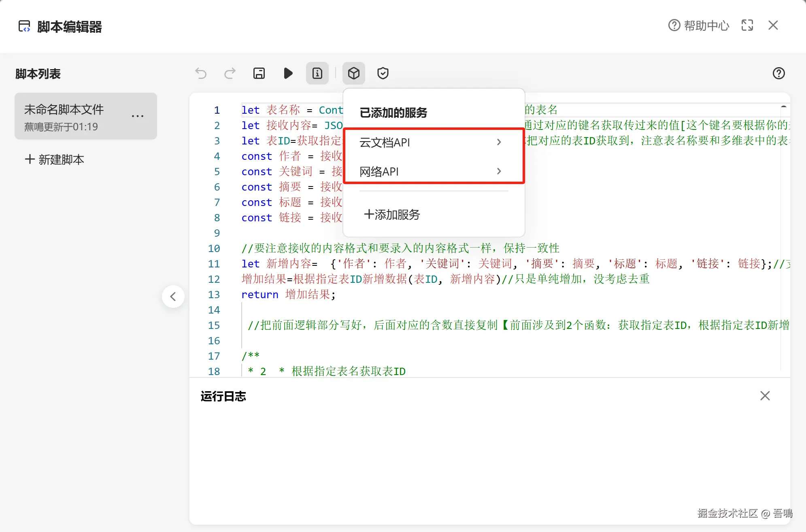The width and height of the screenshot is (806, 532).
Task: Toggle the info document icon
Action: [317, 73]
